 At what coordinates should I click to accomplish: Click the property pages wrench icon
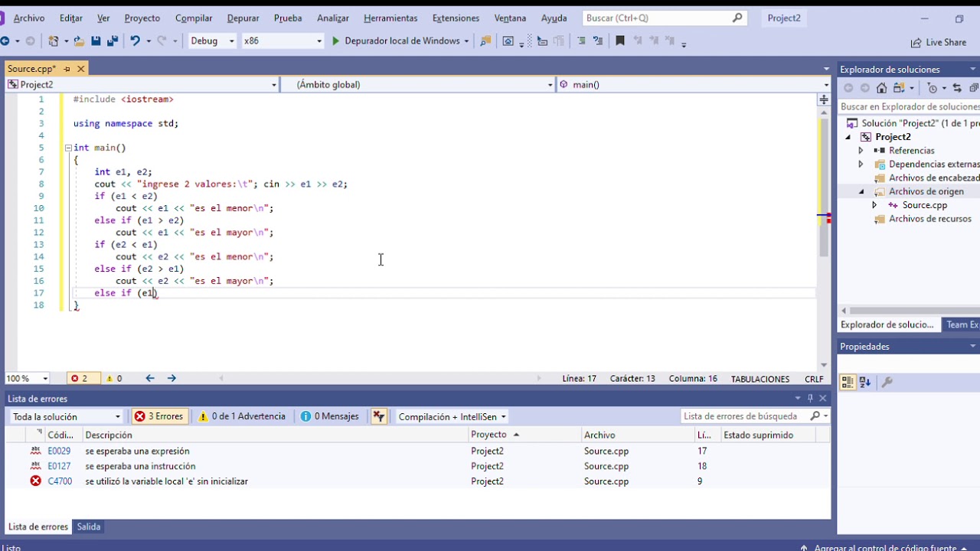(x=887, y=382)
